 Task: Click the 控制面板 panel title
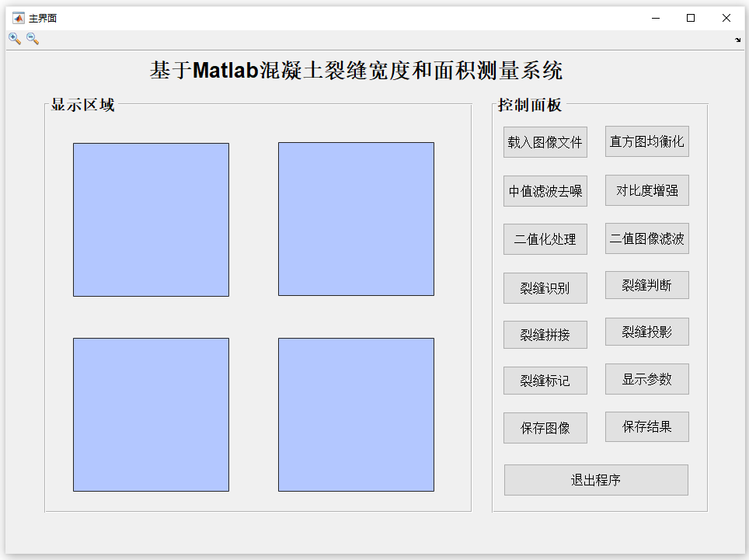tap(530, 105)
